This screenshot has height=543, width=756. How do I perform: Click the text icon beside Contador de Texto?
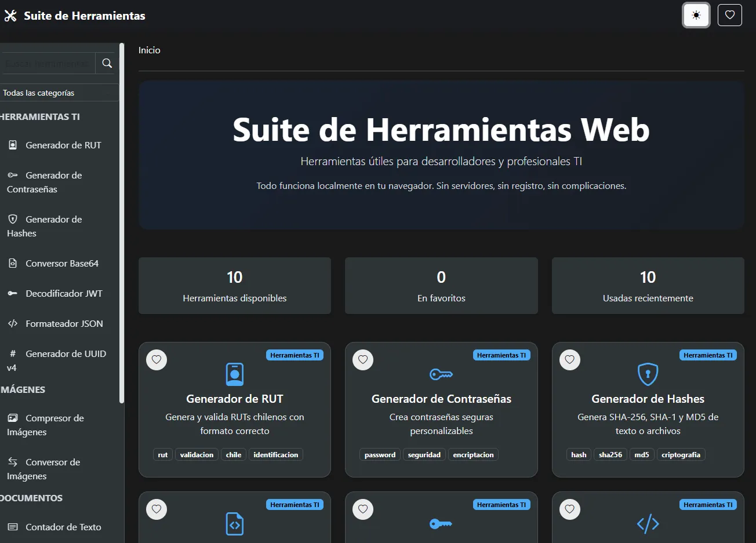click(x=13, y=527)
